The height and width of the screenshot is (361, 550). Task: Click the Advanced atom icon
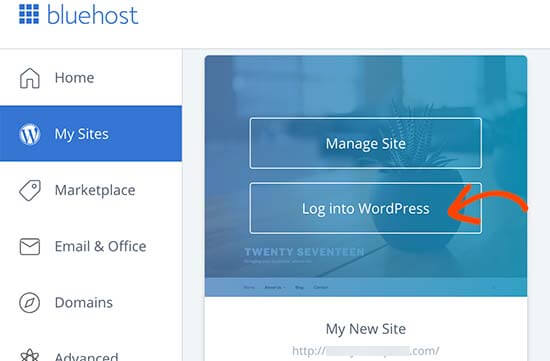(29, 355)
